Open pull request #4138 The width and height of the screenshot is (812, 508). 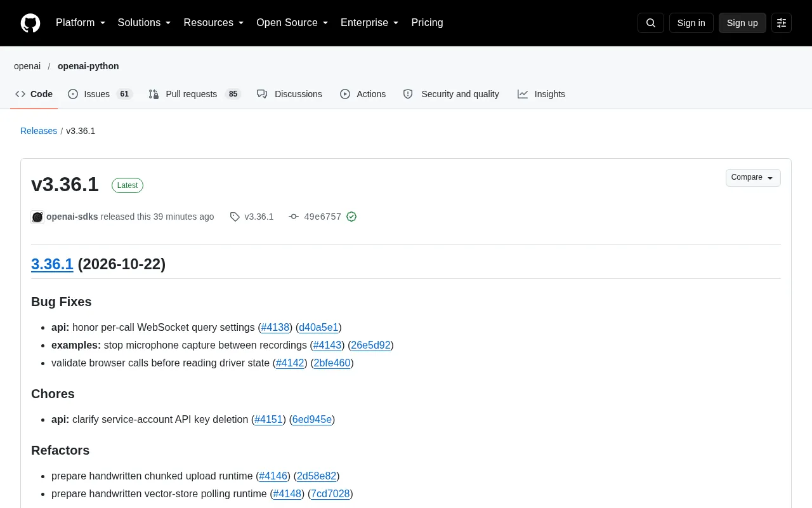click(x=275, y=328)
